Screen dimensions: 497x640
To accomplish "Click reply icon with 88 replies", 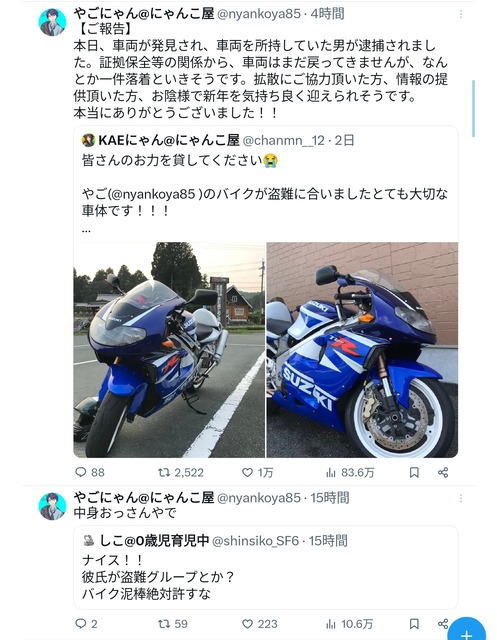I will pyautogui.click(x=81, y=472).
